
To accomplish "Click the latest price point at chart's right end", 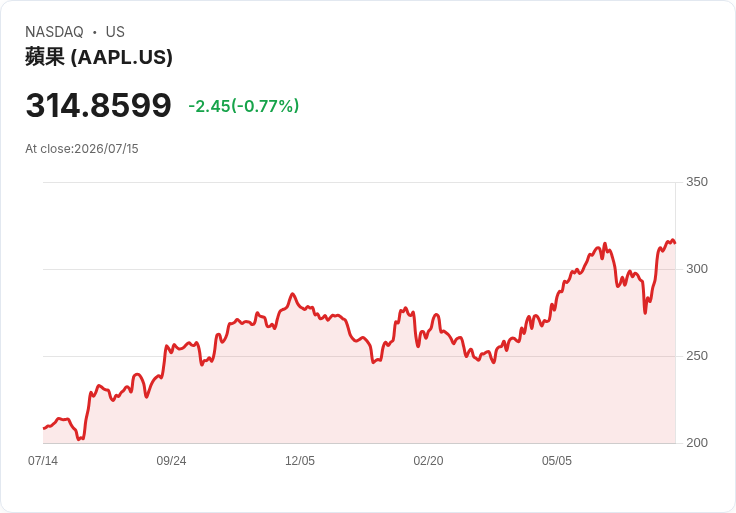I will point(675,242).
